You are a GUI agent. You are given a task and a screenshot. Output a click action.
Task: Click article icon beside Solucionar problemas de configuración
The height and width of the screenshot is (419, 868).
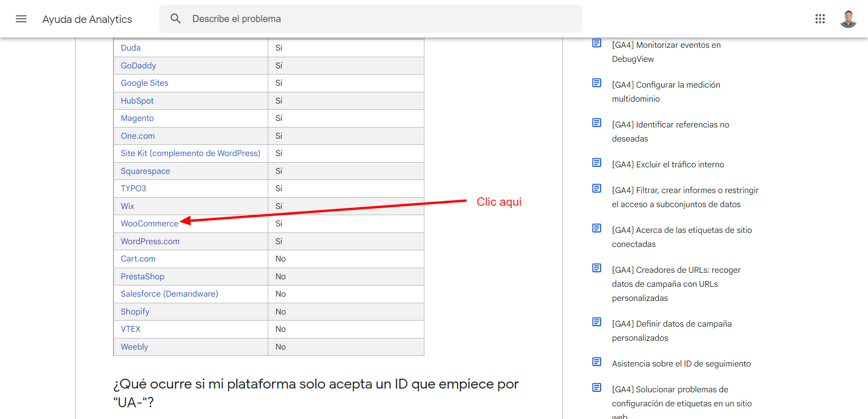[x=596, y=388]
